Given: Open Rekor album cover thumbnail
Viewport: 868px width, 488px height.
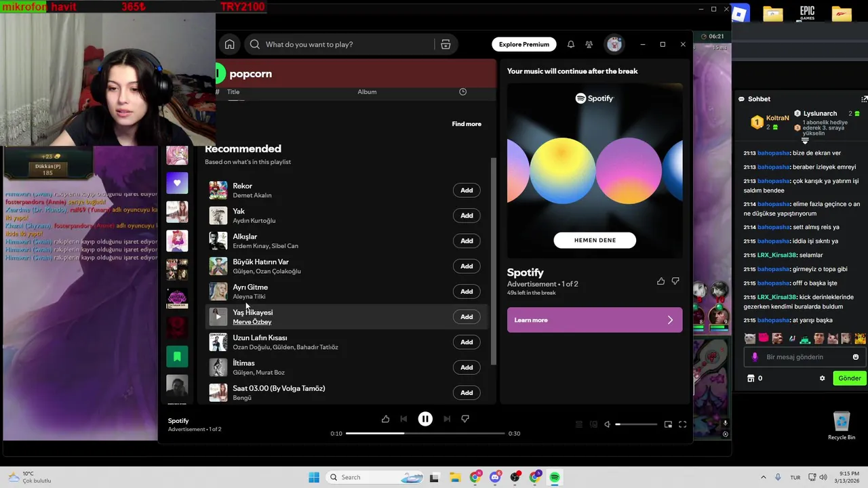Looking at the screenshot, I should pos(218,190).
